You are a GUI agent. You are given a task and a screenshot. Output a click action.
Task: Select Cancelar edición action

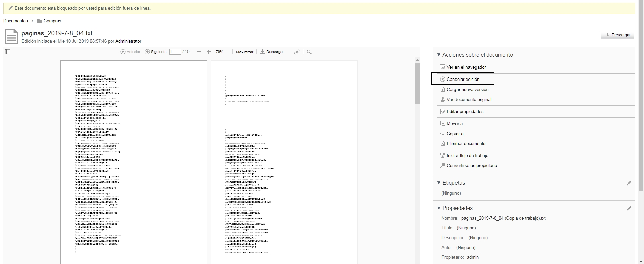click(x=463, y=79)
